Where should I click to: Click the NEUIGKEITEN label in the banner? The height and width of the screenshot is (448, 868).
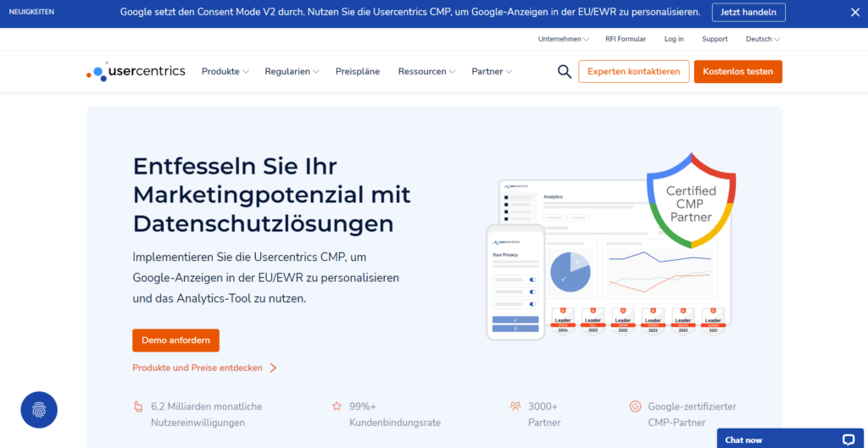(x=31, y=12)
